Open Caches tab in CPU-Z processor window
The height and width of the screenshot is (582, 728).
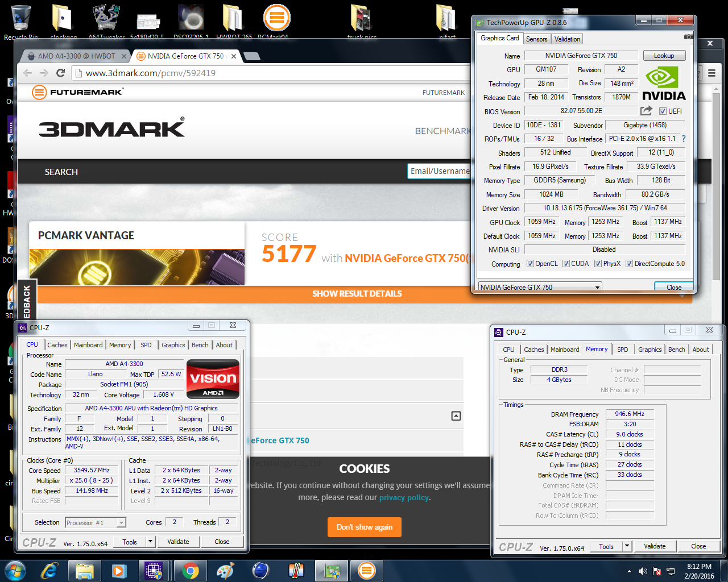pyautogui.click(x=57, y=345)
